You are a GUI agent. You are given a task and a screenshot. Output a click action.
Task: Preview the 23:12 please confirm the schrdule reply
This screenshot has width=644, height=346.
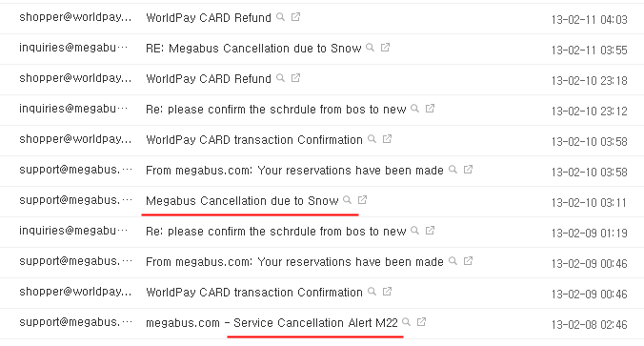pos(414,109)
